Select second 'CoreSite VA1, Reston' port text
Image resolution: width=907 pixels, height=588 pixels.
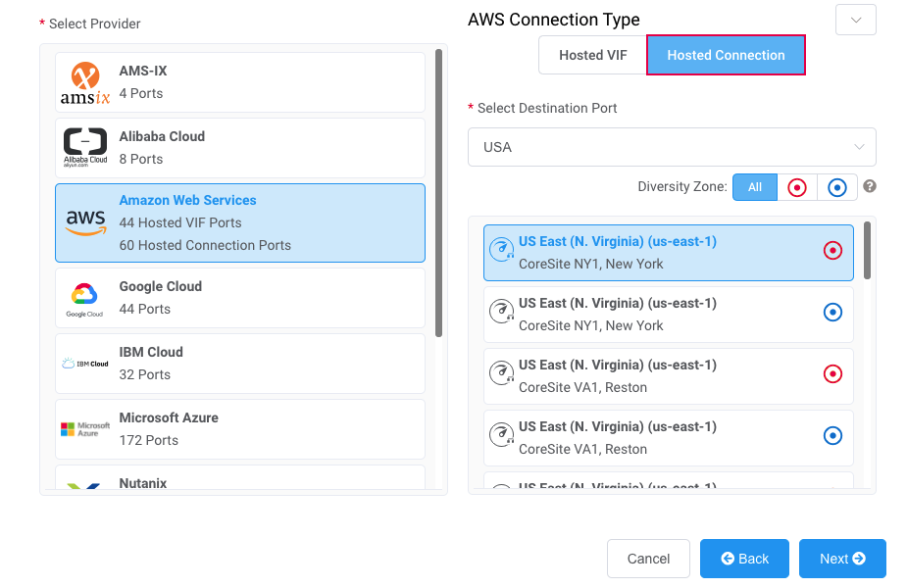click(582, 449)
